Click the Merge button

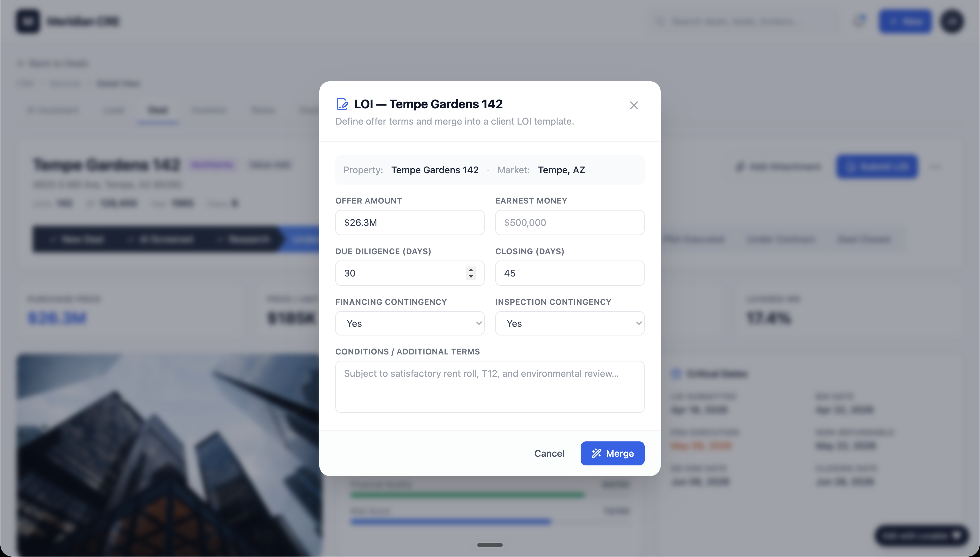(612, 453)
